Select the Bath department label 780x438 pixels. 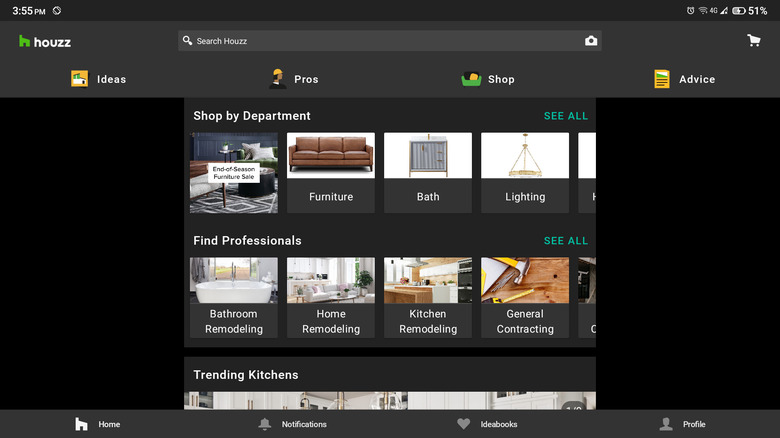pyautogui.click(x=428, y=197)
